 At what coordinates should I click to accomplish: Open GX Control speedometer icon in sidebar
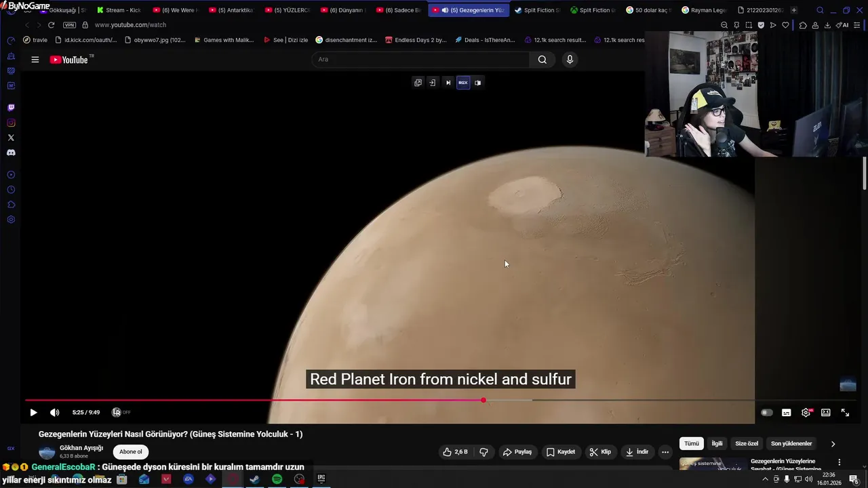[x=11, y=41]
